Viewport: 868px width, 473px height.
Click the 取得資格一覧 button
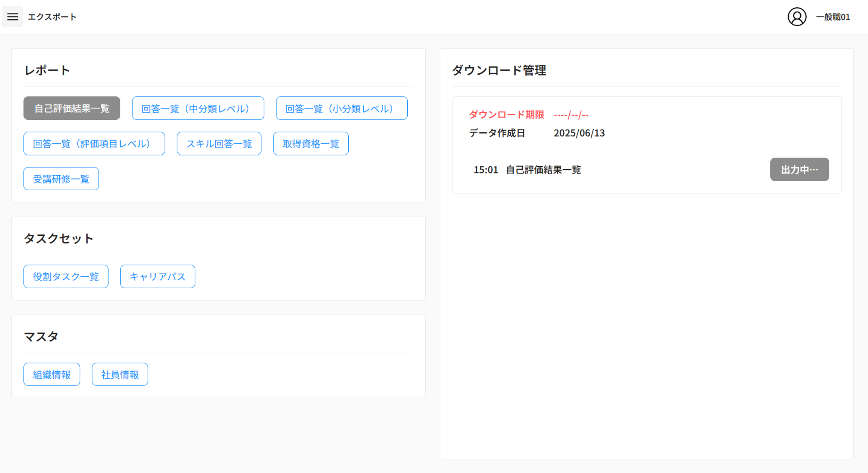click(311, 144)
